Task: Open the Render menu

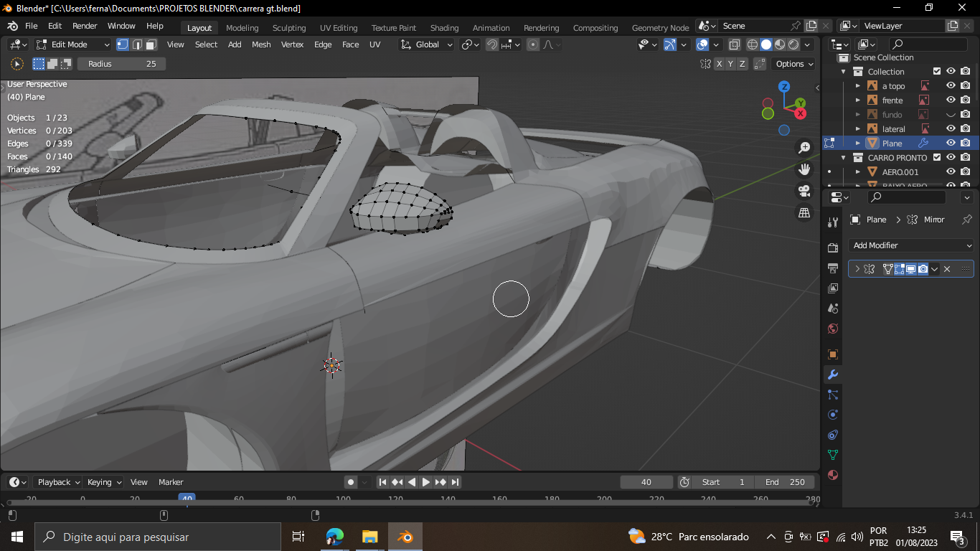Action: click(85, 26)
